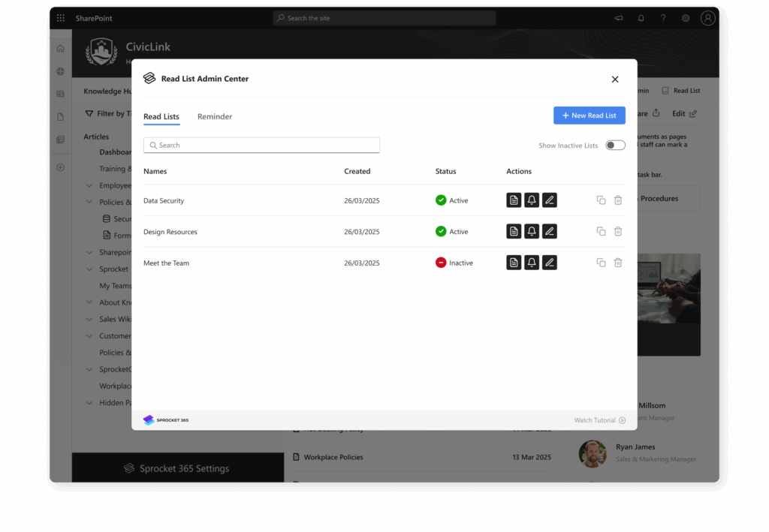Edit the Design Resources read list

[549, 231]
